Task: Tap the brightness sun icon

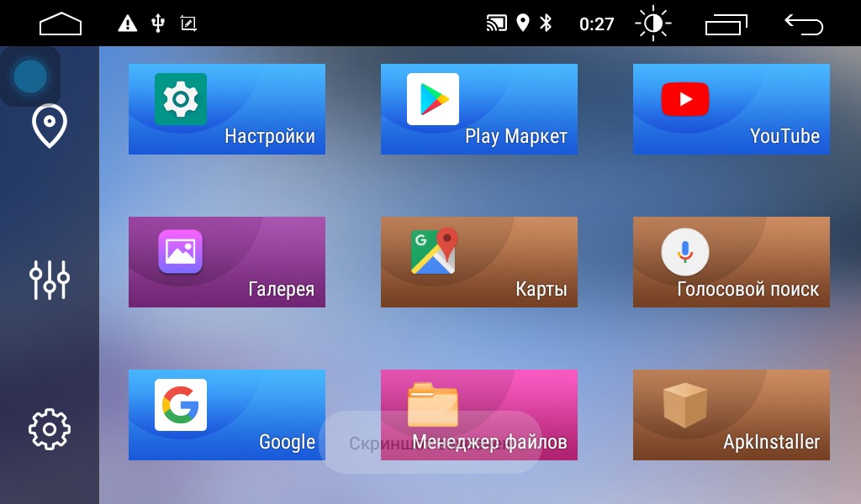Action: 652,24
